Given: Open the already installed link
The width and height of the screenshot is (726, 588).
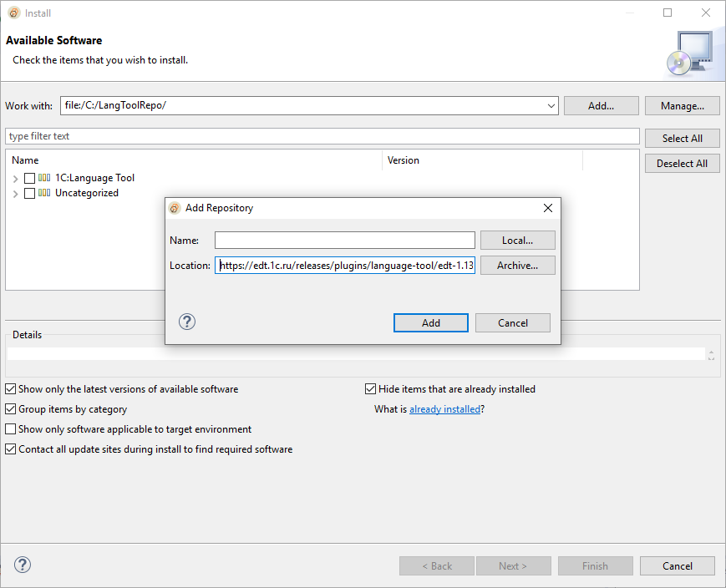Looking at the screenshot, I should [x=444, y=409].
